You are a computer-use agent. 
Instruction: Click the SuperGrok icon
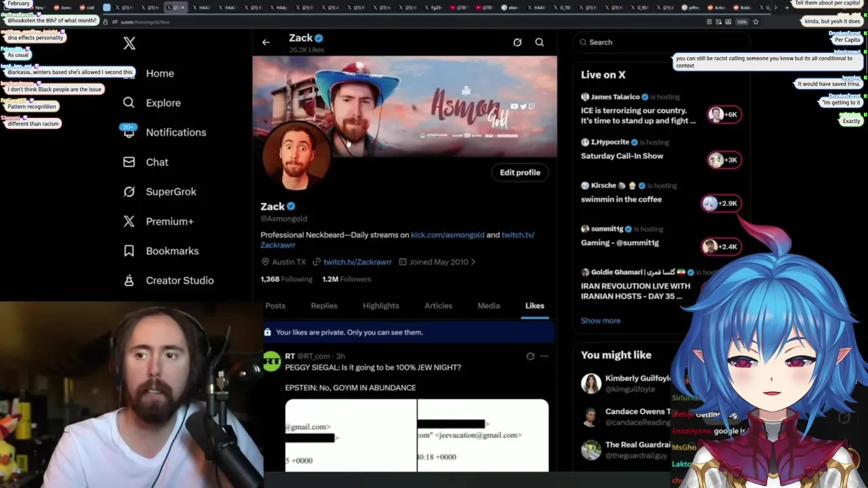pos(129,192)
